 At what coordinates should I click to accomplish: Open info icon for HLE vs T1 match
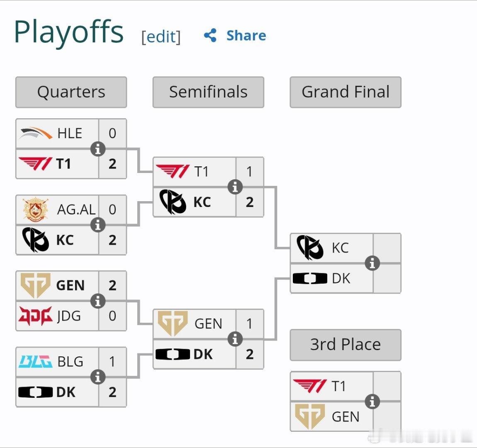point(98,149)
